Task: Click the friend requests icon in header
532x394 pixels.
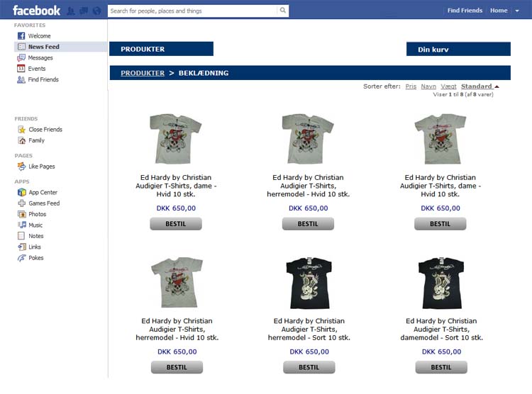Action: [70, 11]
